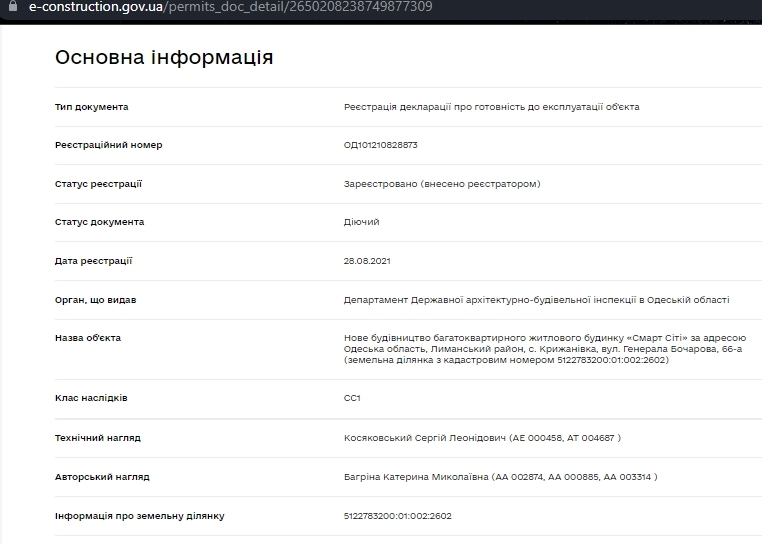Click the 'Орган, що видав' label
The width and height of the screenshot is (762, 544).
point(95,300)
